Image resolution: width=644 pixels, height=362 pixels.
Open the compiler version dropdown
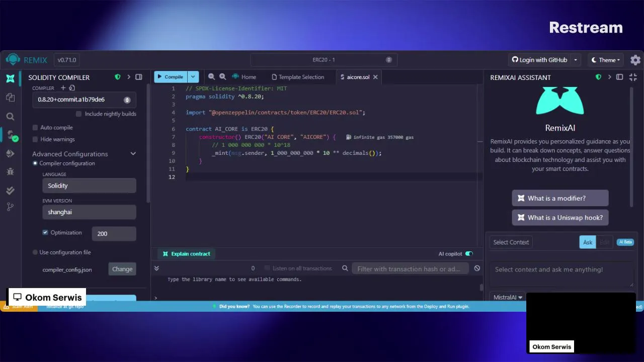pos(84,100)
